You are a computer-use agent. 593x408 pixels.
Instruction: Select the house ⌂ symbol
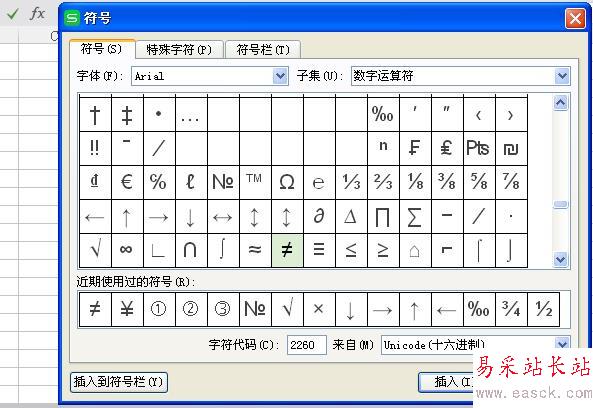point(415,250)
